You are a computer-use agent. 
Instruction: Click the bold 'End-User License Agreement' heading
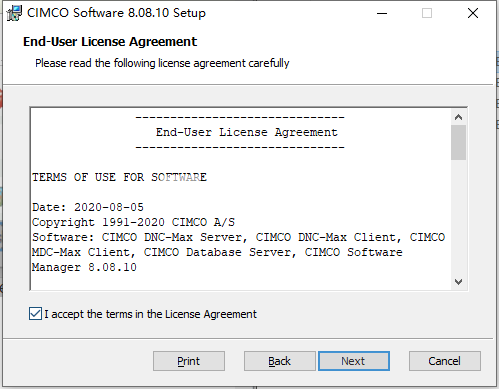pos(110,42)
